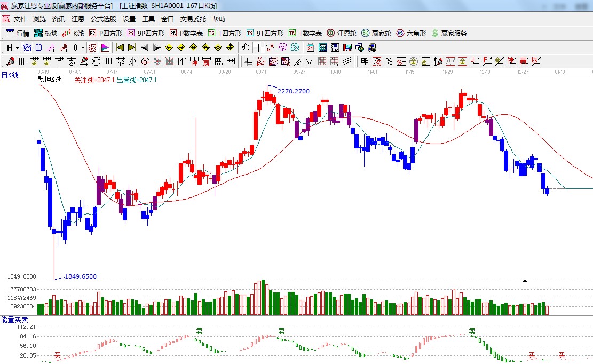Image resolution: width=593 pixels, height=364 pixels.
Task: Toggle the pennant flag chart button
Action: (x=105, y=48)
